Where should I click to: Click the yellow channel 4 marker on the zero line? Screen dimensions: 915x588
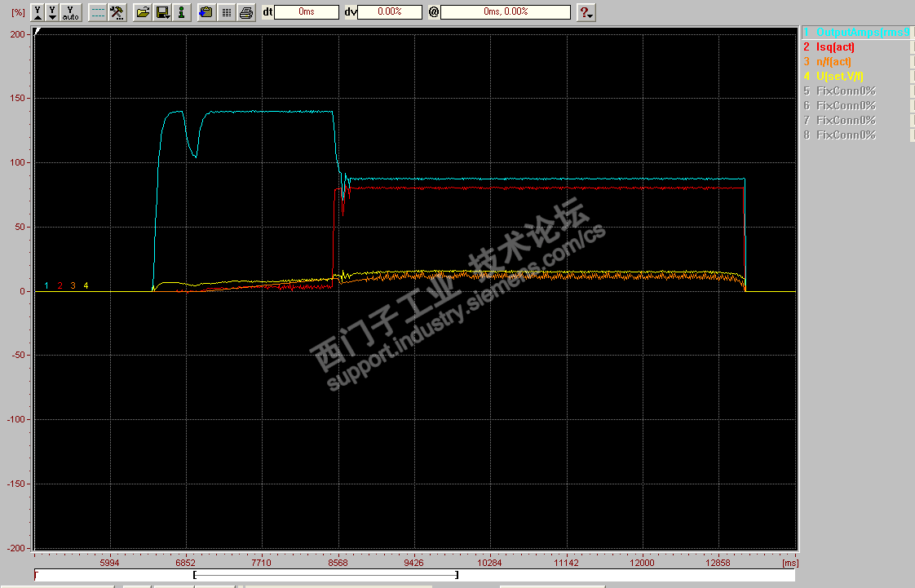[x=86, y=285]
